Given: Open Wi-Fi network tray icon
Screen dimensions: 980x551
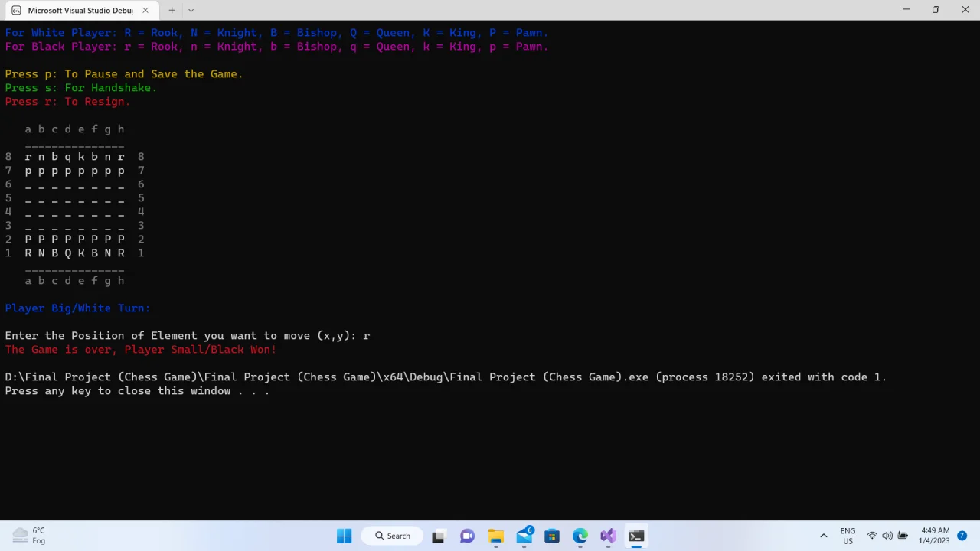Looking at the screenshot, I should pos(872,536).
